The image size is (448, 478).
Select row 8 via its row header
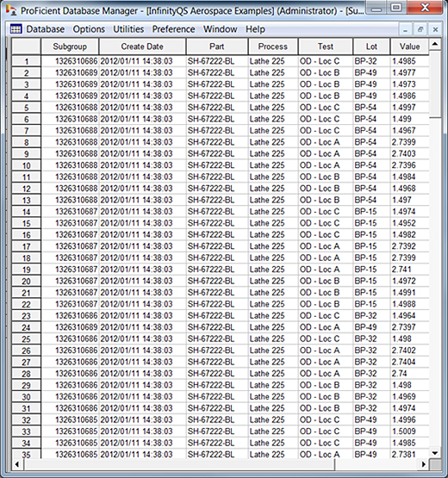[26, 142]
